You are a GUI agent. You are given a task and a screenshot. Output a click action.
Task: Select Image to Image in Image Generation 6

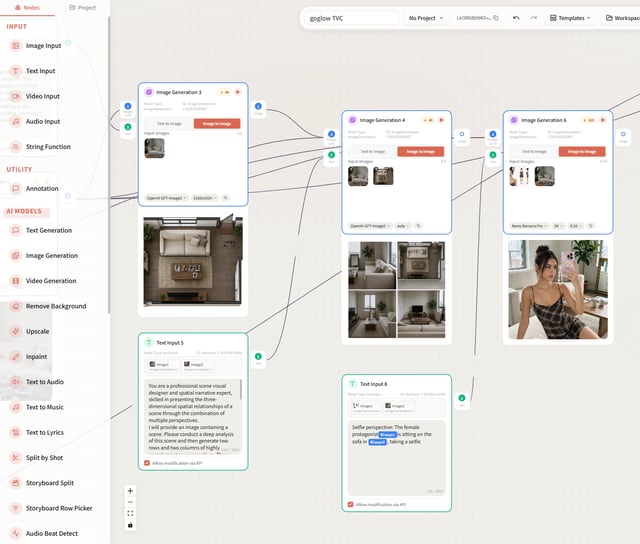pos(582,152)
